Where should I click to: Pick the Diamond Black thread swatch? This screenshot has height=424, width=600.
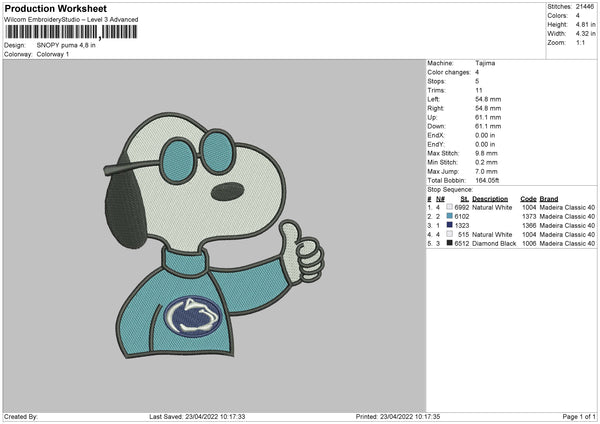click(x=451, y=243)
